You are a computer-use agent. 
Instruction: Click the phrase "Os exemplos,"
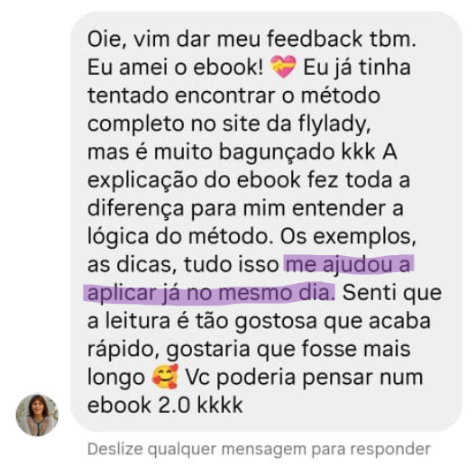[x=348, y=237]
